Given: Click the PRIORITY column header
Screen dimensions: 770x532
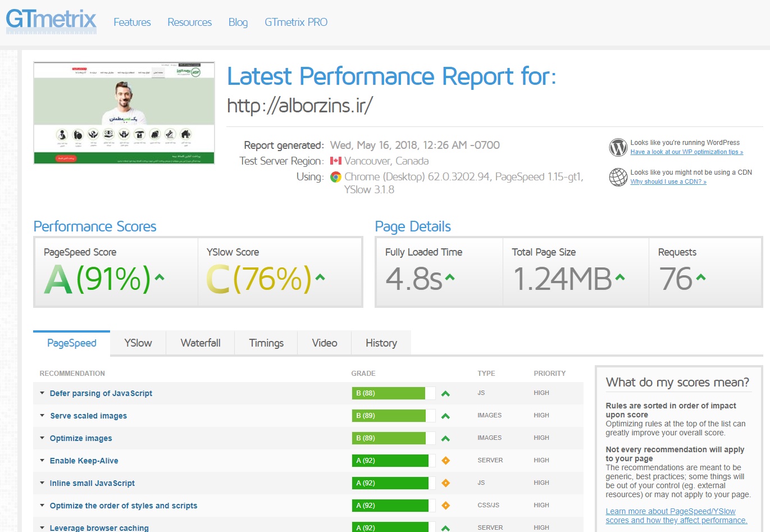Looking at the screenshot, I should (x=550, y=374).
